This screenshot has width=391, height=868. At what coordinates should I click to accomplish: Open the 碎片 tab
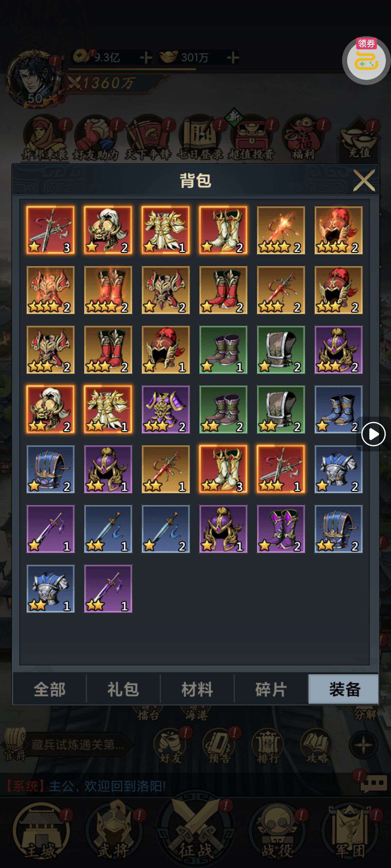click(x=271, y=689)
